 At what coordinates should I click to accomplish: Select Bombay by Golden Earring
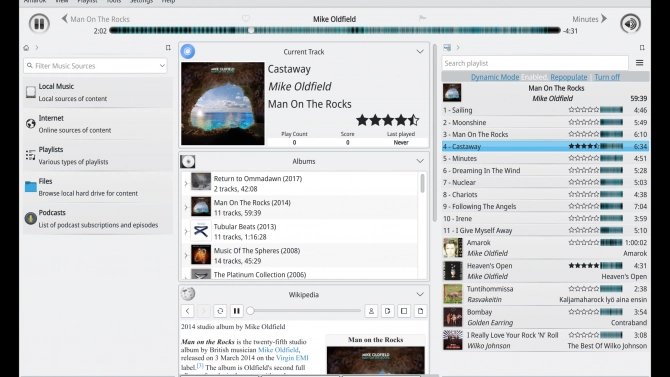coord(545,317)
